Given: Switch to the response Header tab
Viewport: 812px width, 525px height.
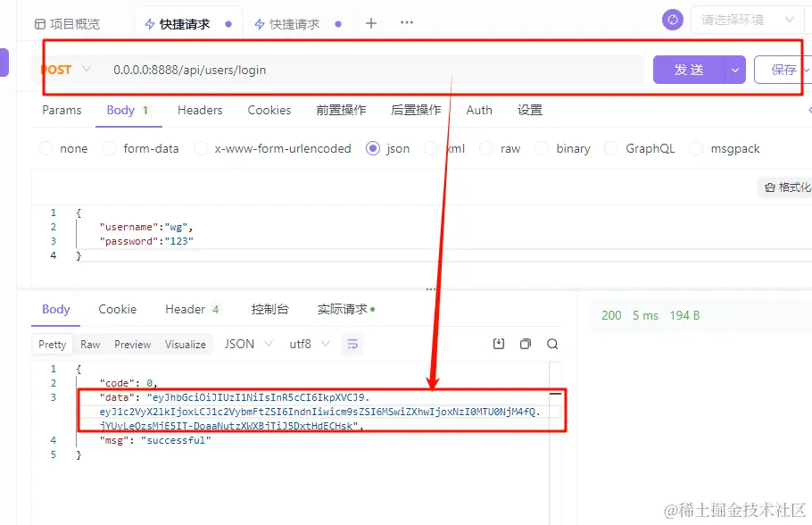Looking at the screenshot, I should point(192,310).
